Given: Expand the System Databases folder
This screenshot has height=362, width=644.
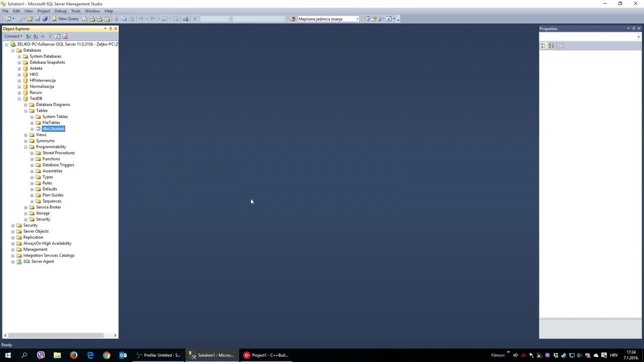Looking at the screenshot, I should 19,56.
